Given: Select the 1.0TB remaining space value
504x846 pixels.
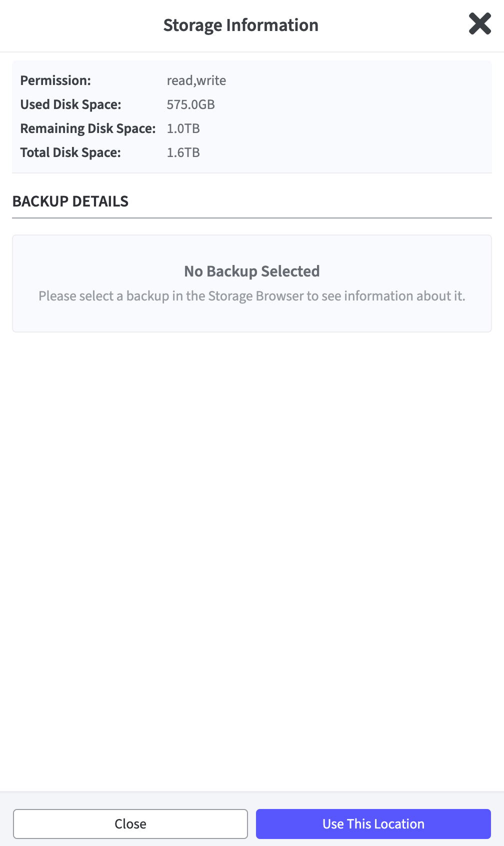Looking at the screenshot, I should 183,128.
